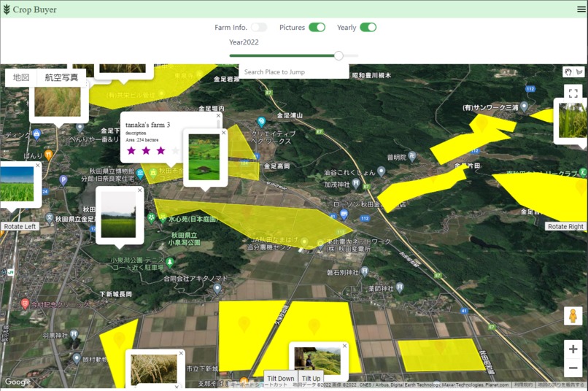Zoom out on the map

573,368
